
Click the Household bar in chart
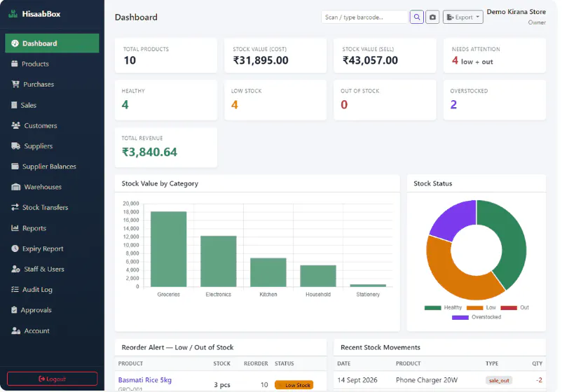pos(318,276)
